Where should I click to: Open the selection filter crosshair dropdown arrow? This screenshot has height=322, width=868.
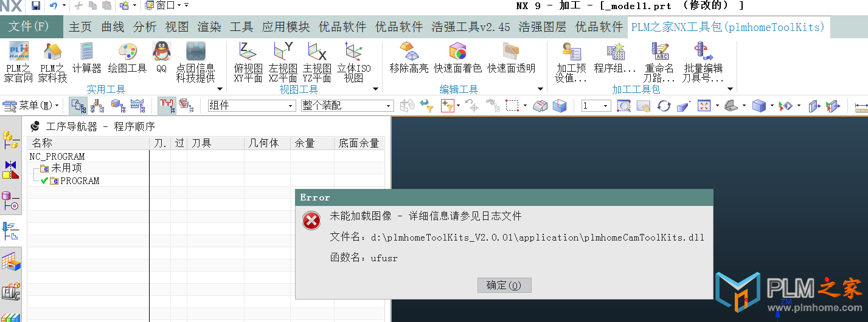click(x=459, y=106)
